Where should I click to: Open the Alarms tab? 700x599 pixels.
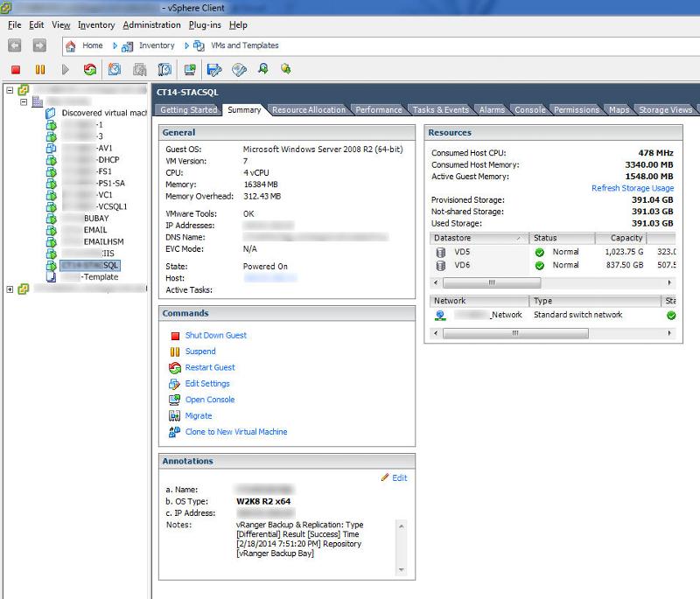492,109
